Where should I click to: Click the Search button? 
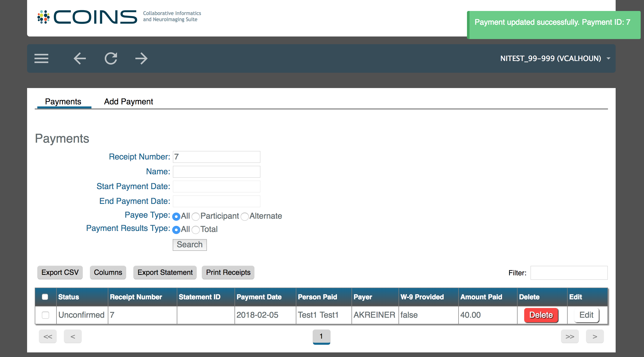coord(190,244)
